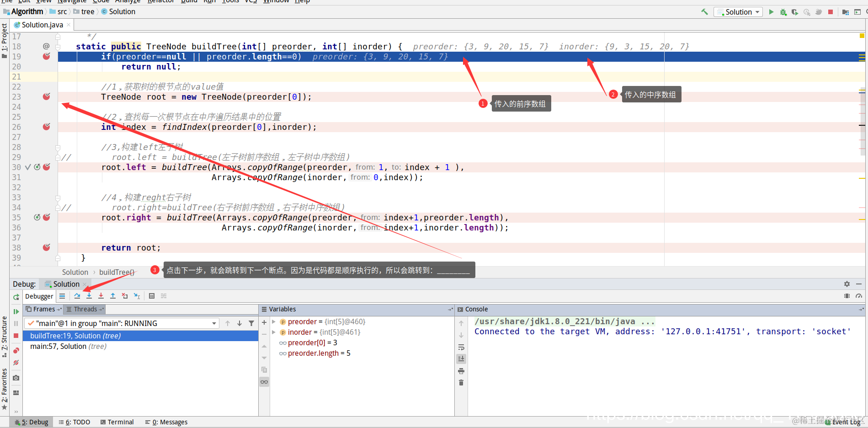
Task: Stop debugging with the red square in sidebar
Action: pyautogui.click(x=16, y=336)
